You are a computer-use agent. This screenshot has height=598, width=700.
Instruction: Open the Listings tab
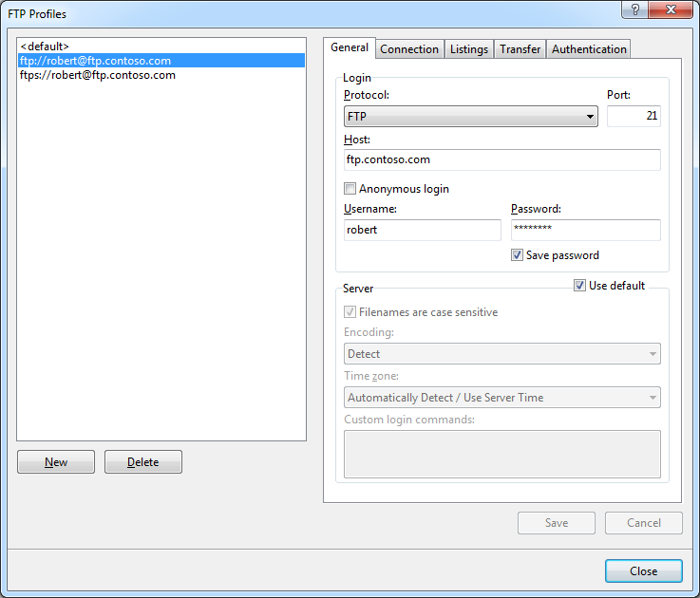click(469, 49)
